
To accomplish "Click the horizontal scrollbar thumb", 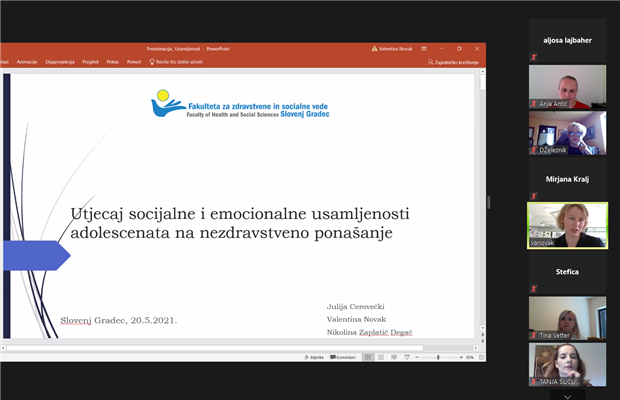I will [x=215, y=348].
